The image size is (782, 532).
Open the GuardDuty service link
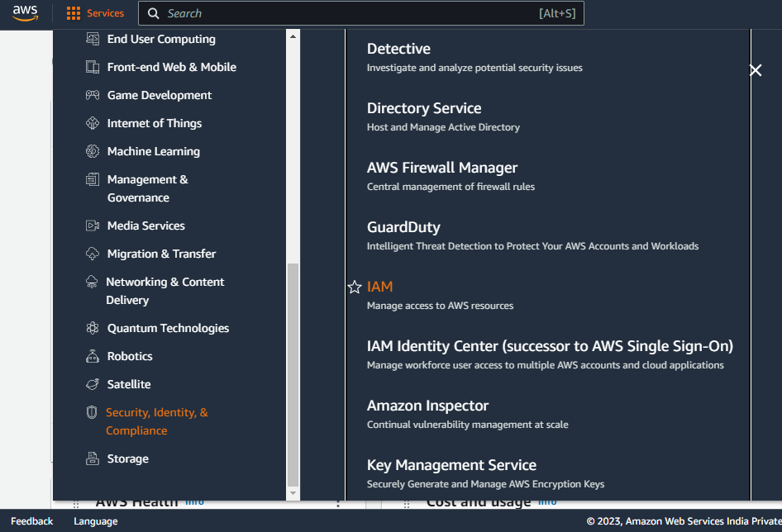tap(403, 227)
